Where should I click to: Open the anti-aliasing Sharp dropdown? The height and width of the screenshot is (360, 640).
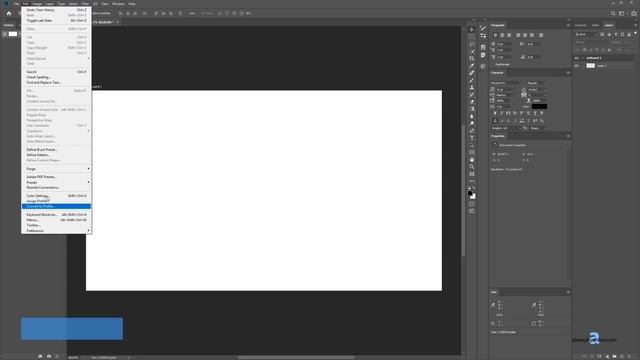538,128
